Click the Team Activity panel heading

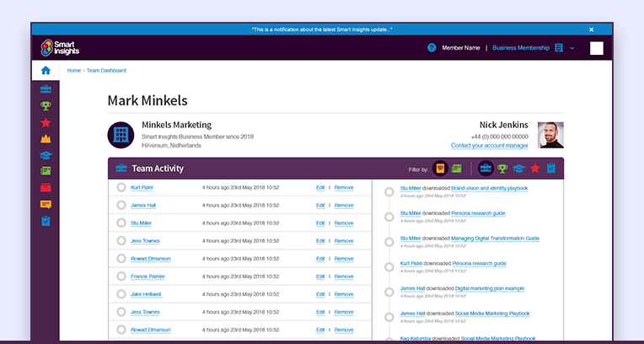(x=158, y=169)
